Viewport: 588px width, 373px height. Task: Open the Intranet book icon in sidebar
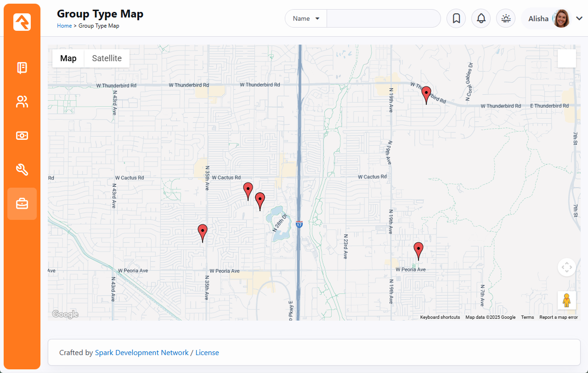tap(22, 68)
